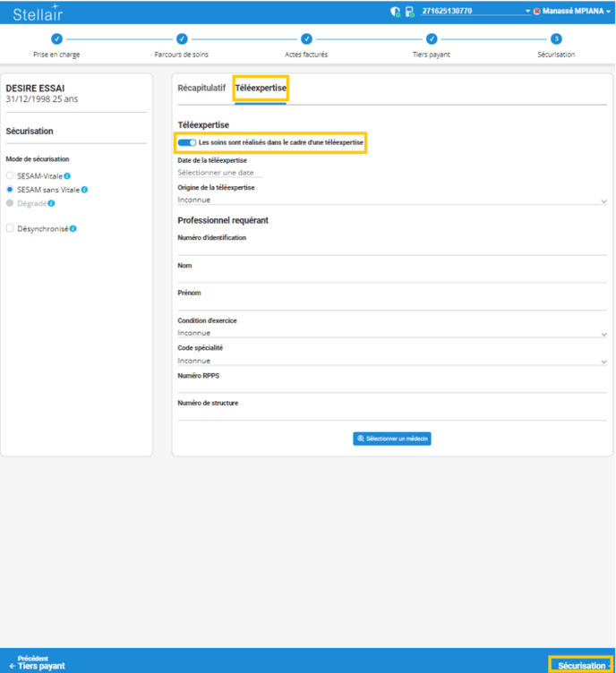Viewport: 616px width, 673px height.
Task: Switch to the Récapitulatif tab
Action: coord(201,89)
